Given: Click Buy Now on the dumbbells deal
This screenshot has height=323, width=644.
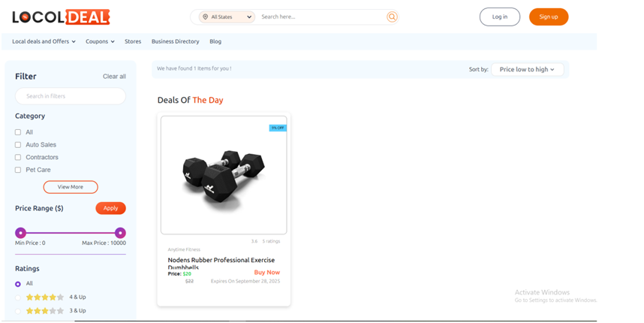Looking at the screenshot, I should (266, 273).
